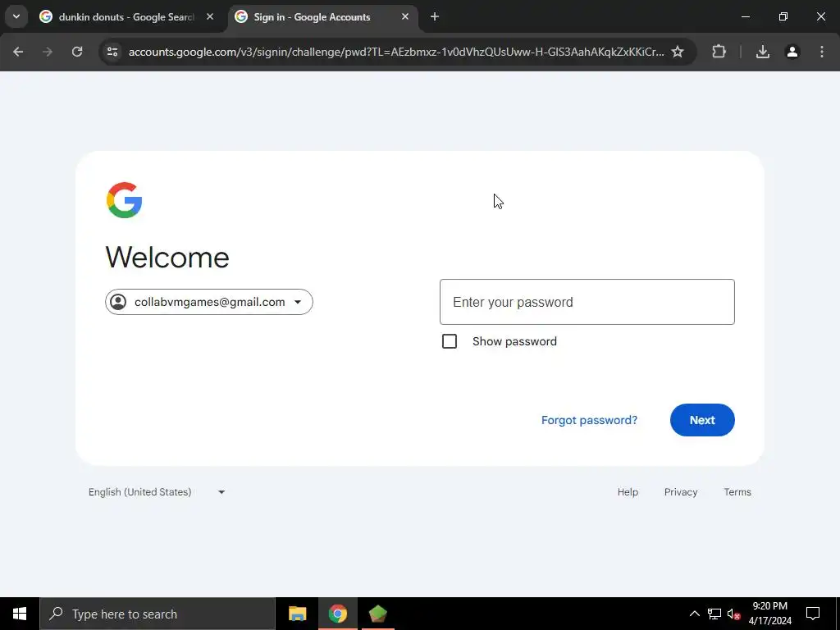The image size is (840, 630).
Task: Select the Sign in - Google Accounts tab
Action: [321, 17]
